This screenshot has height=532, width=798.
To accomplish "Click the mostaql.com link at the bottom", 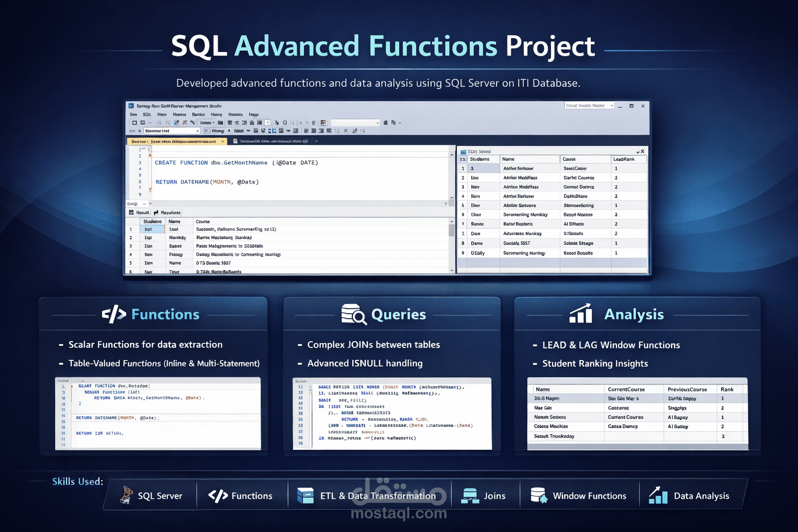I will tap(399, 514).
